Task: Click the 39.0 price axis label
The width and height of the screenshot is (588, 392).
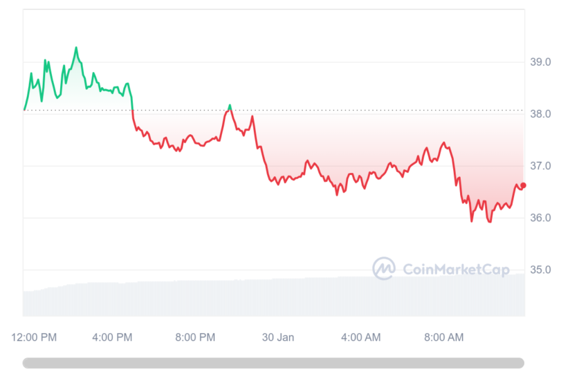Action: click(x=540, y=62)
